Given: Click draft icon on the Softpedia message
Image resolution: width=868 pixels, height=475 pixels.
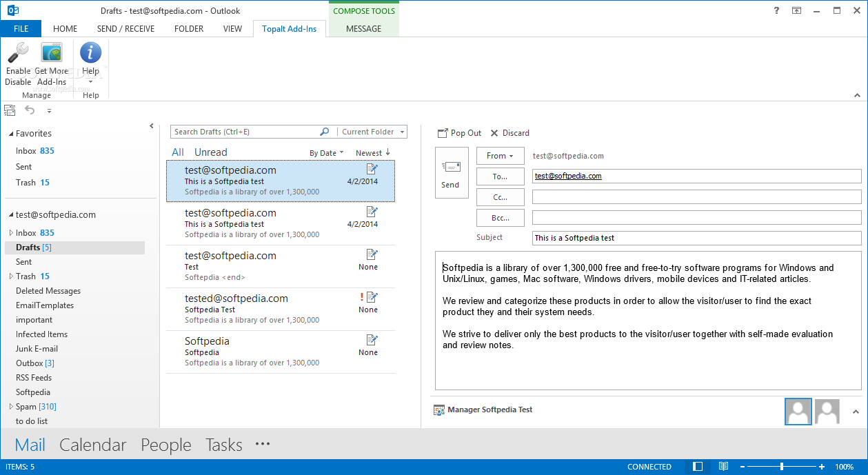Looking at the screenshot, I should coord(372,340).
